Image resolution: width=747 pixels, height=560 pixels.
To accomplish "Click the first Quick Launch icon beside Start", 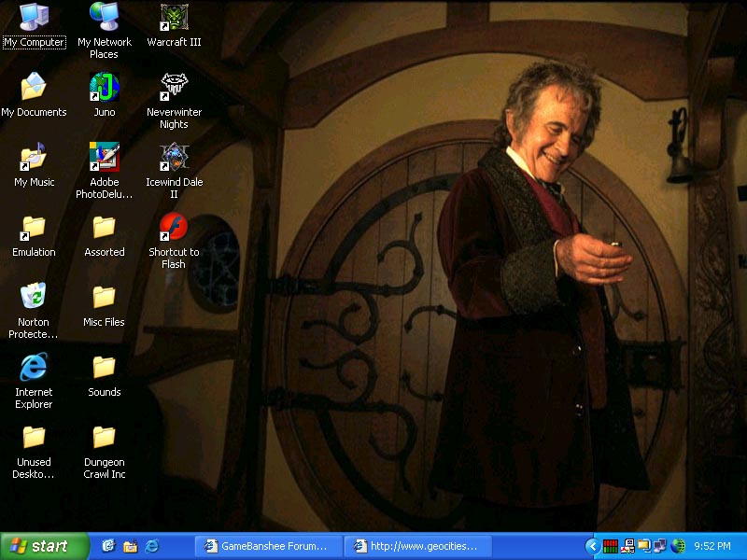I will [x=108, y=546].
